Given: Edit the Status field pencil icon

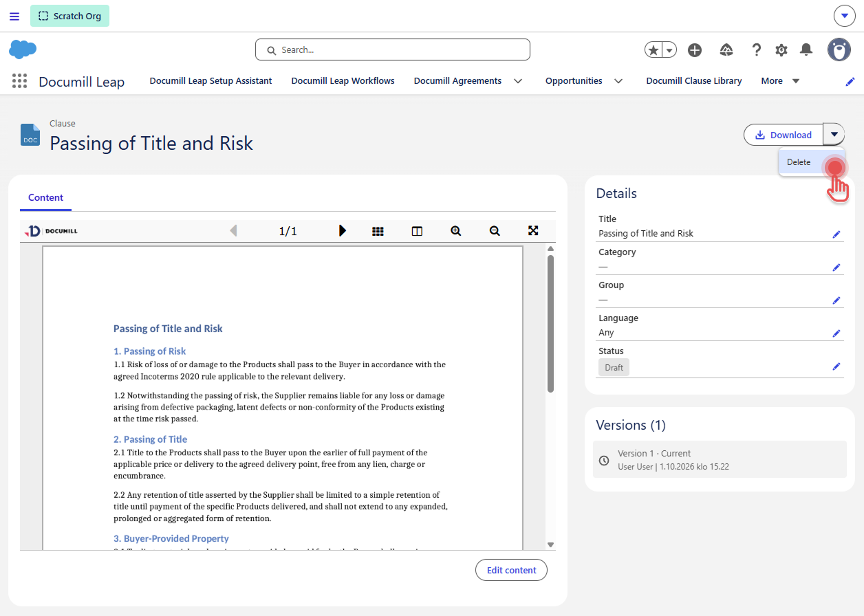Looking at the screenshot, I should click(x=836, y=366).
